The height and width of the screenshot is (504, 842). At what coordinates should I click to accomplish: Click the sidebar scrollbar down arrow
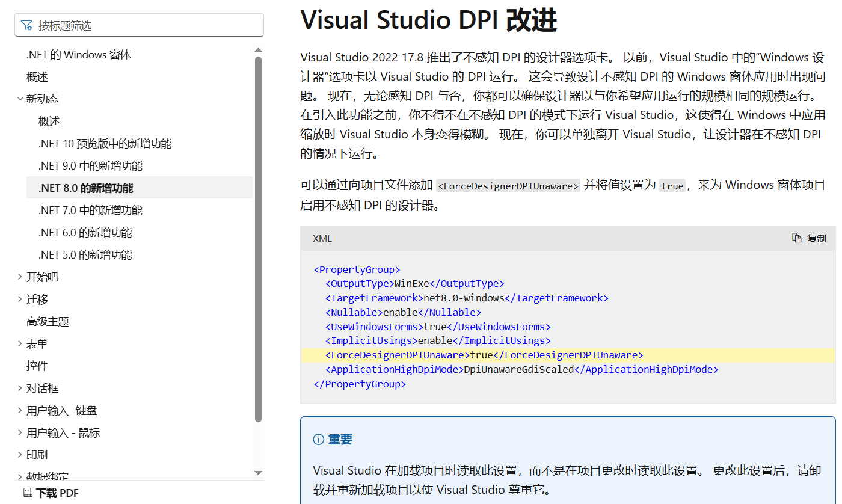click(259, 473)
